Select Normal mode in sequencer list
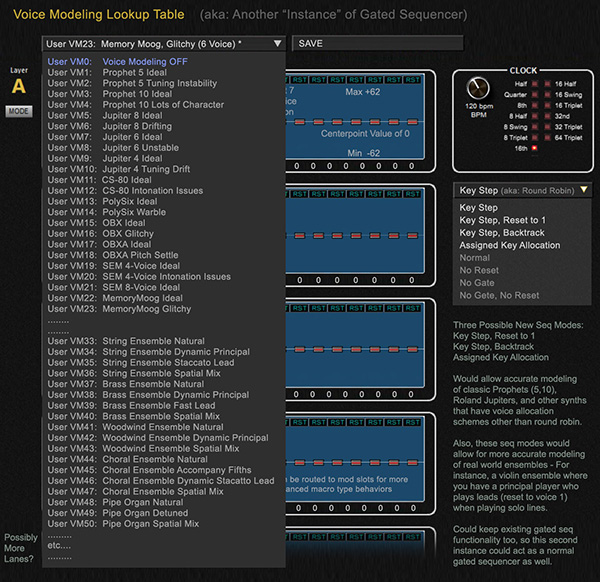The image size is (600, 582). [474, 258]
